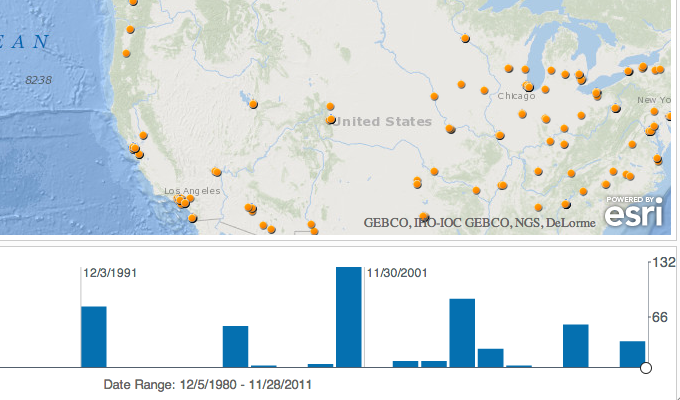This screenshot has height=400, width=680.
Task: Click the tallest histogram bar at 11/30/2001
Action: (348, 317)
